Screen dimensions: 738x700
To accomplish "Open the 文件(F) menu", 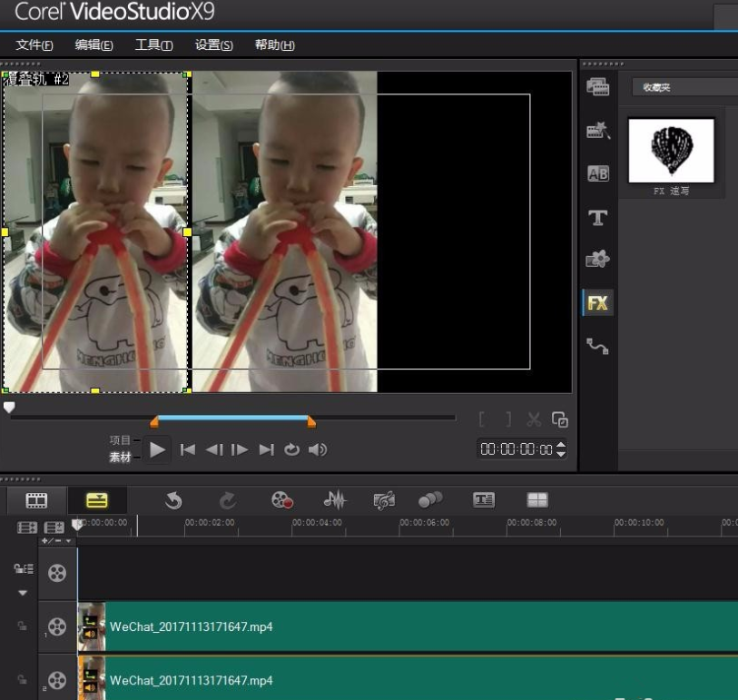I will pyautogui.click(x=34, y=45).
